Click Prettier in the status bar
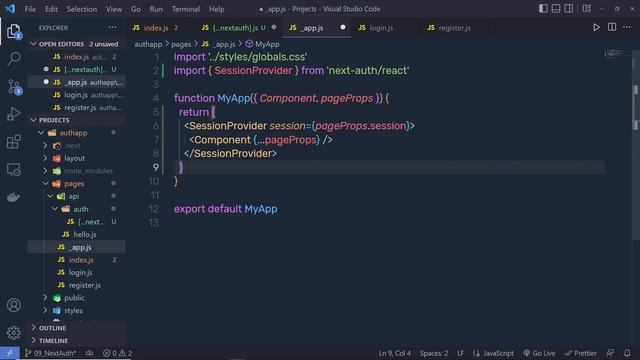This screenshot has width=640, height=360. point(580,353)
